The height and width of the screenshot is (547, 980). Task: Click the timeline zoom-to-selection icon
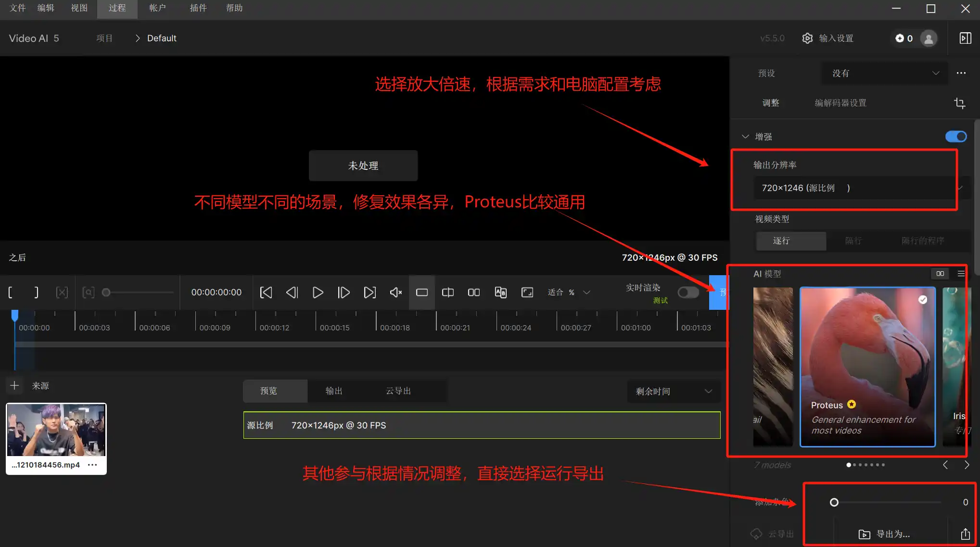(88, 292)
